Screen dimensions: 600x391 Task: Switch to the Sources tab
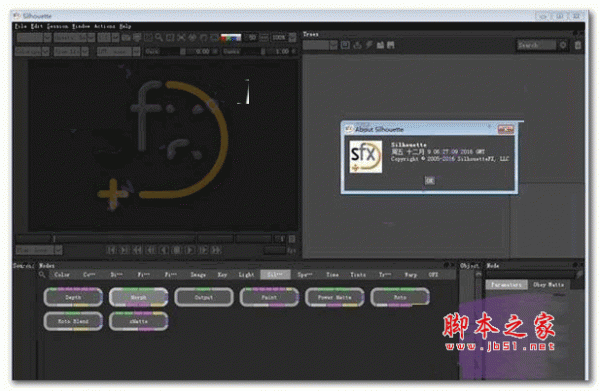(24, 266)
